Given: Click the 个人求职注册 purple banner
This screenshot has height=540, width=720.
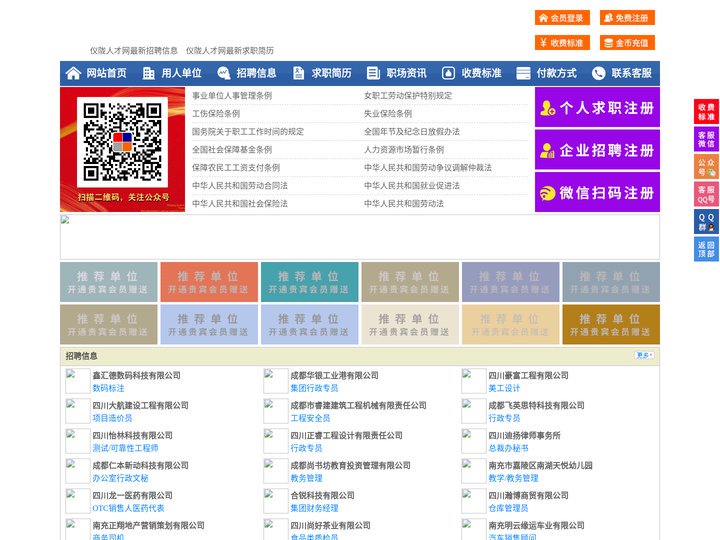Looking at the screenshot, I should pyautogui.click(x=597, y=107).
